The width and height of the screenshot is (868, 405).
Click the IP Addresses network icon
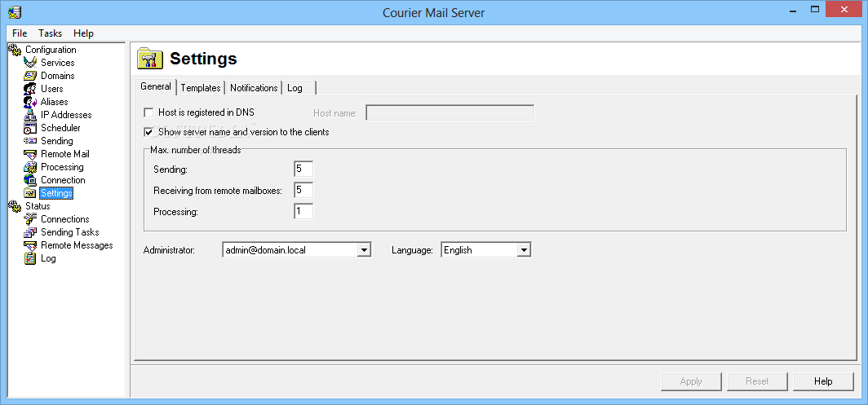(x=30, y=115)
